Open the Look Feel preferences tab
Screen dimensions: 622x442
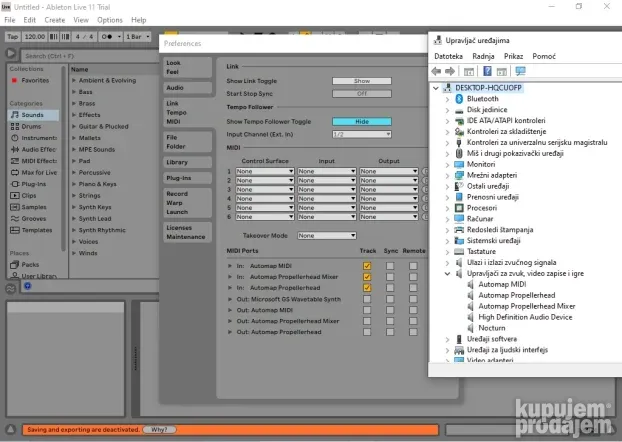pyautogui.click(x=187, y=67)
